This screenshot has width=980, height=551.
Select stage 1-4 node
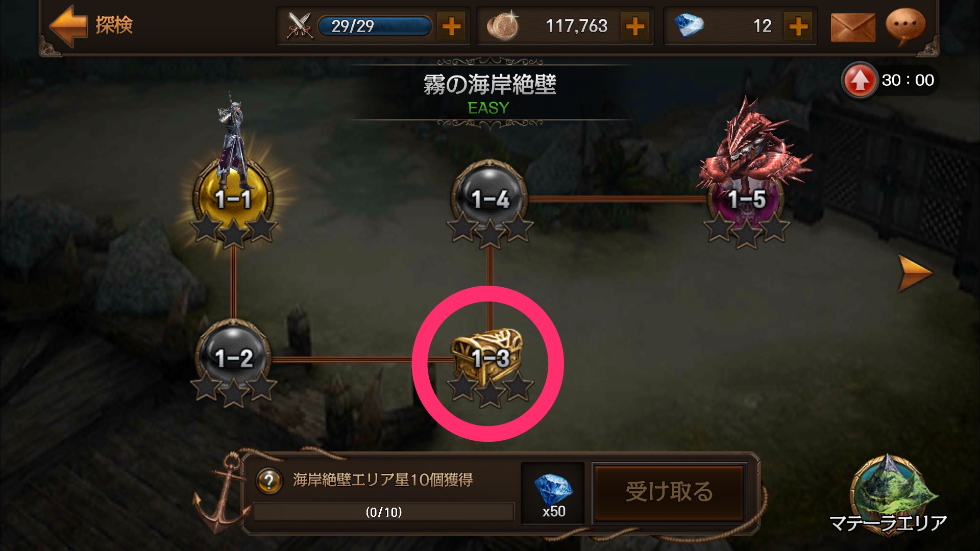pyautogui.click(x=489, y=199)
